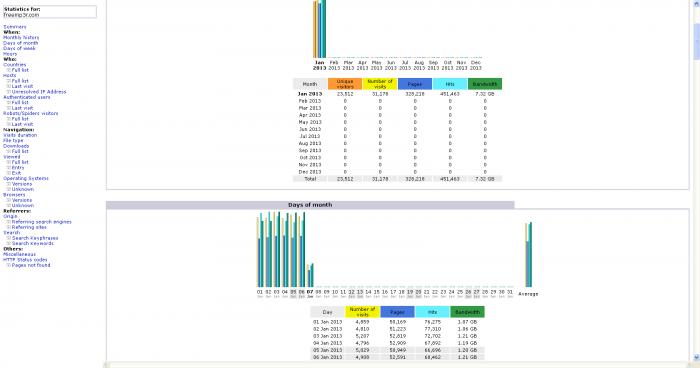This screenshot has width=700, height=368.
Task: Click the icon beside Referring search engines
Action: tap(8, 222)
